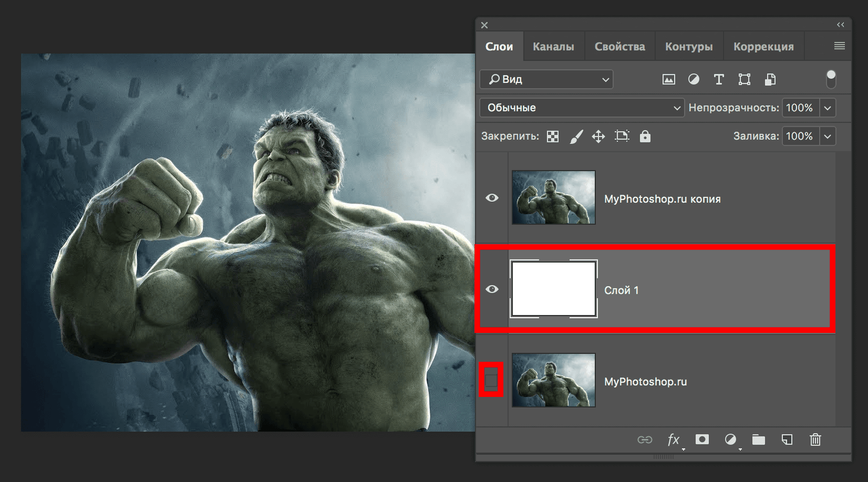
Task: Delete layer with trash icon
Action: pos(815,439)
